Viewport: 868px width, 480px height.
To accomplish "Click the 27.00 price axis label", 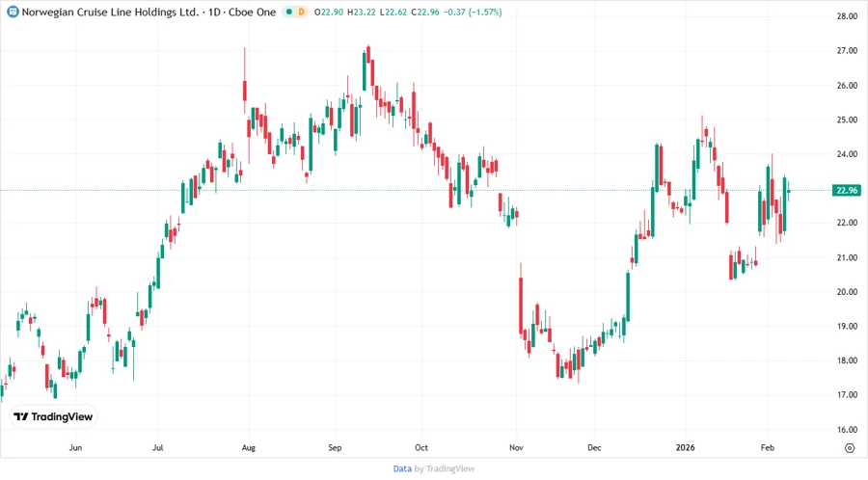I will coord(847,51).
